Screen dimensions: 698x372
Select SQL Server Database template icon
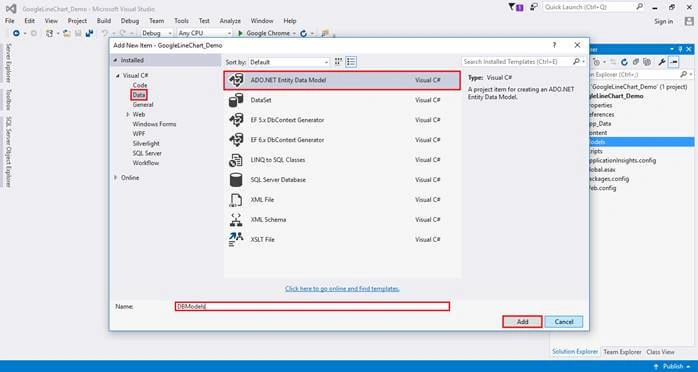point(236,180)
